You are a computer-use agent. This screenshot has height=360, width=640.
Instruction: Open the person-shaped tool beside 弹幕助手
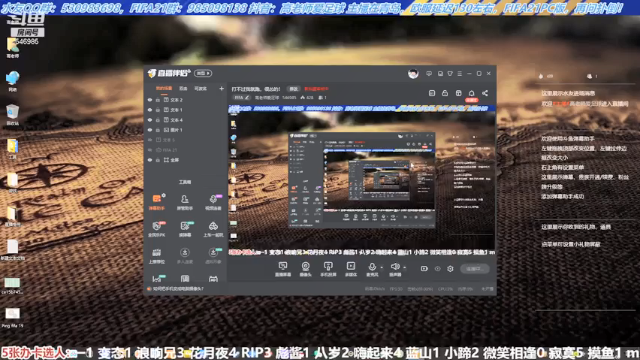184,201
